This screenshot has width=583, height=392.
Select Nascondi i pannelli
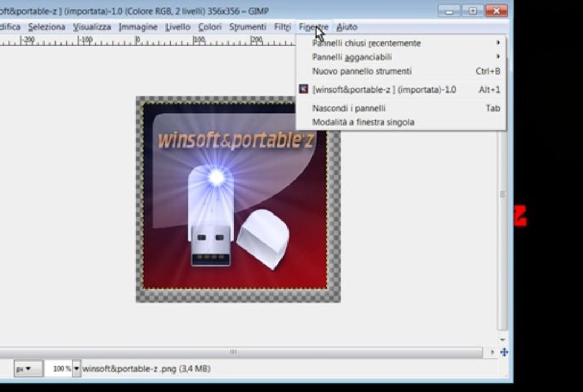point(401,108)
